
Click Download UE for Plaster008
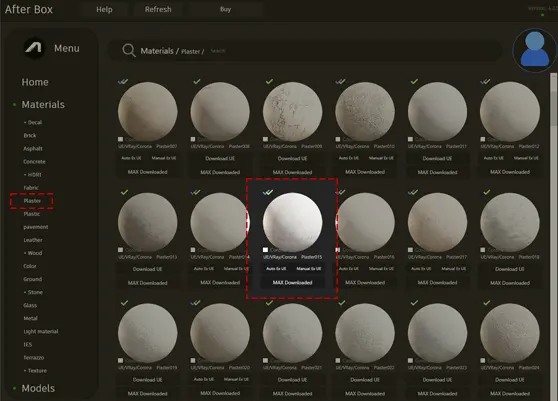(220, 158)
